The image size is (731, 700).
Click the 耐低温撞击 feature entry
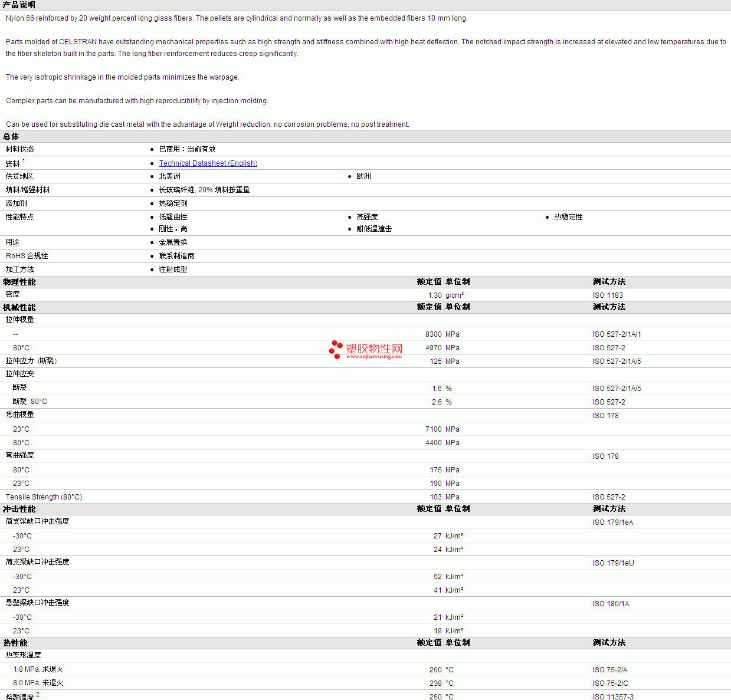(x=374, y=229)
